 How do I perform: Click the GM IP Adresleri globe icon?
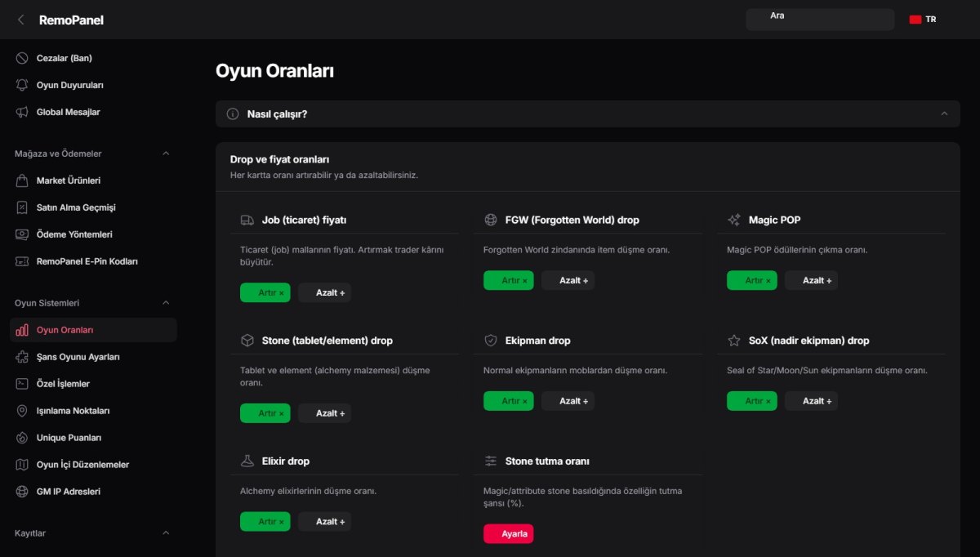[22, 492]
